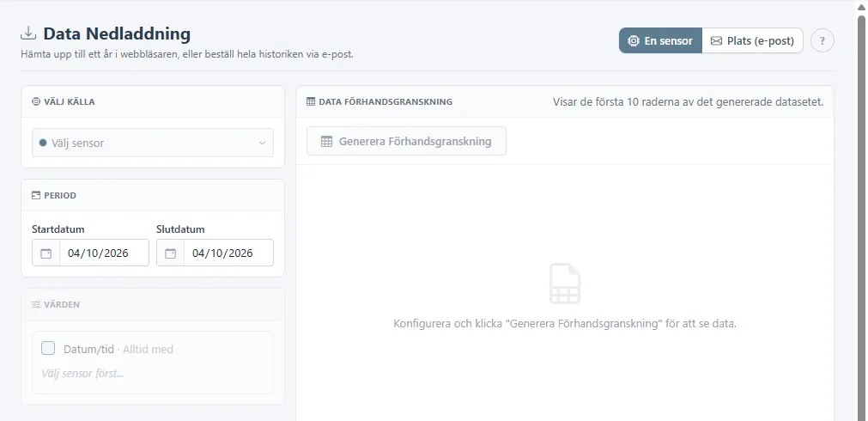Screen dimensions: 868x421
Task: Click the DATA FÖRHANDSGRANSKNING section title
Action: 385,102
